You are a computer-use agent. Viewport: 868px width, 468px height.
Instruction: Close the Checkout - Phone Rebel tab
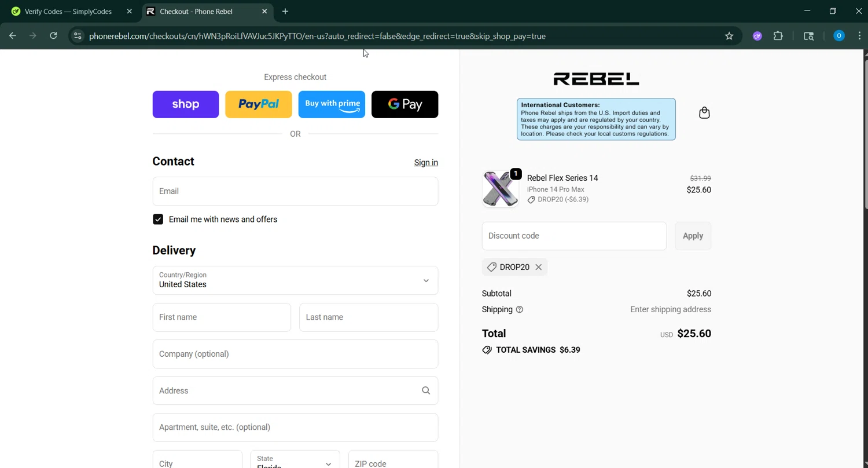[264, 11]
